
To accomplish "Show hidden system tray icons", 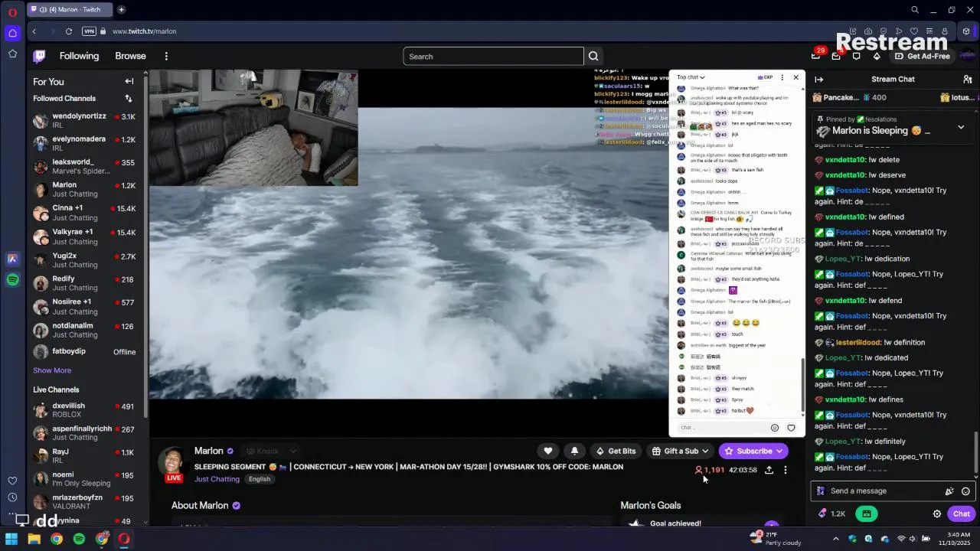I will (835, 539).
